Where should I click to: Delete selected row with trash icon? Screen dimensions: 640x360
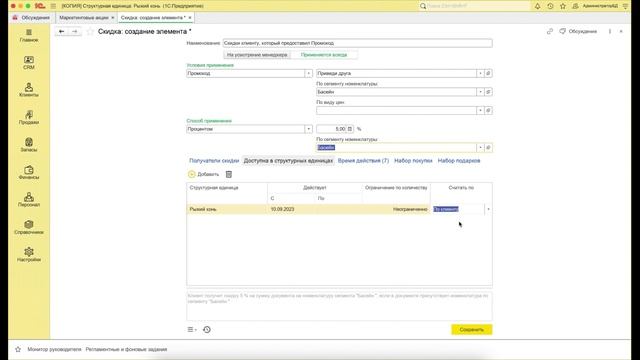[x=229, y=174]
